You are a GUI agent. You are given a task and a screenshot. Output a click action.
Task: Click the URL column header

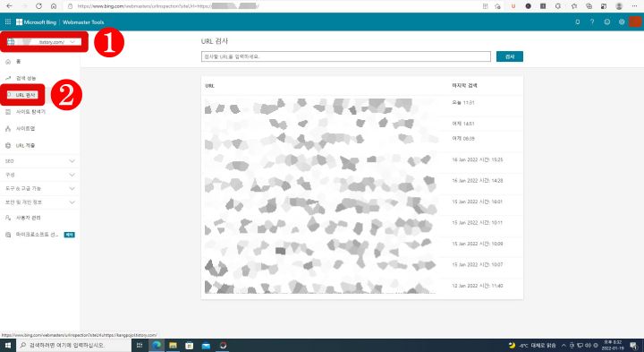pyautogui.click(x=210, y=86)
